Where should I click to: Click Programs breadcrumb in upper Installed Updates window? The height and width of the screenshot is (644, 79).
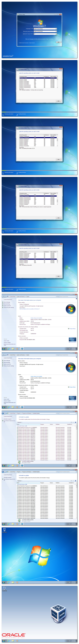coord(19,413)
